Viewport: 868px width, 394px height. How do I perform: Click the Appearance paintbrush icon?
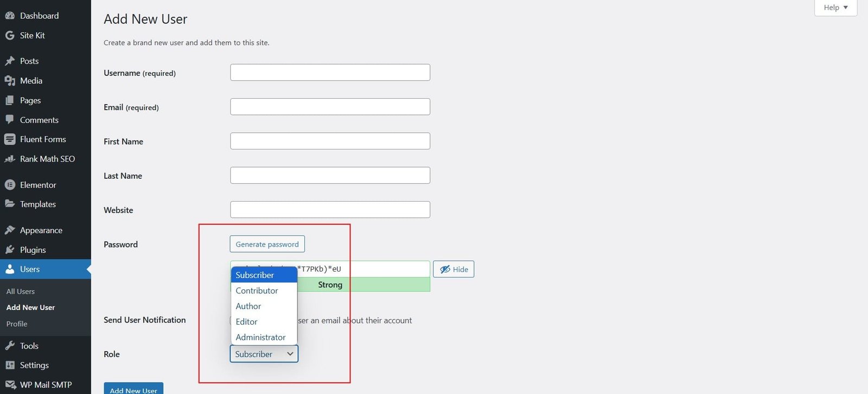pyautogui.click(x=10, y=230)
